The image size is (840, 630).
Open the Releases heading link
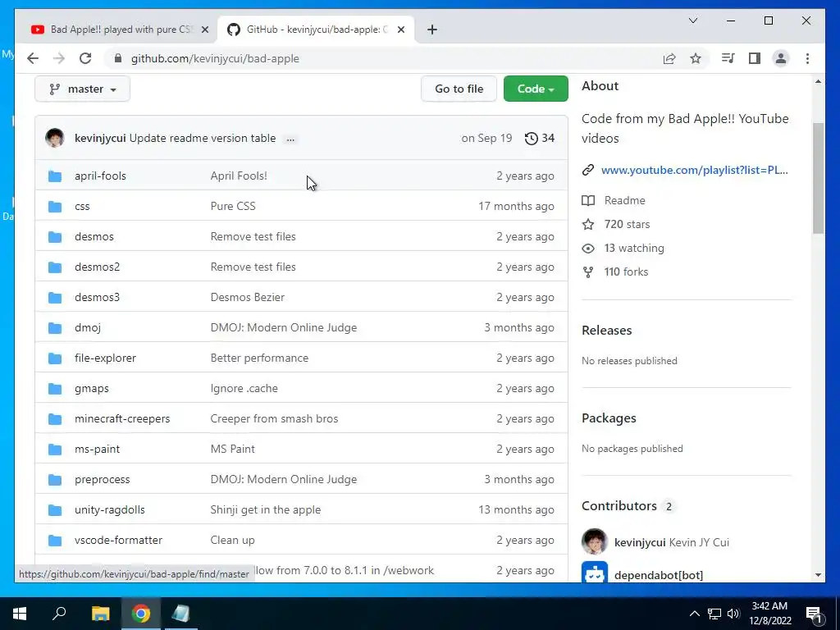pyautogui.click(x=606, y=330)
